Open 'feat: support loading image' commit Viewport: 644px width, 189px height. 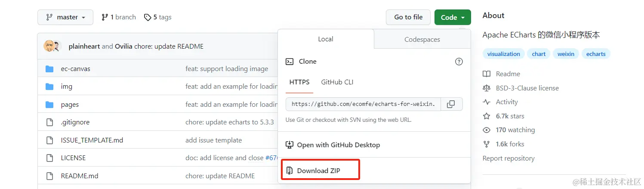point(227,69)
